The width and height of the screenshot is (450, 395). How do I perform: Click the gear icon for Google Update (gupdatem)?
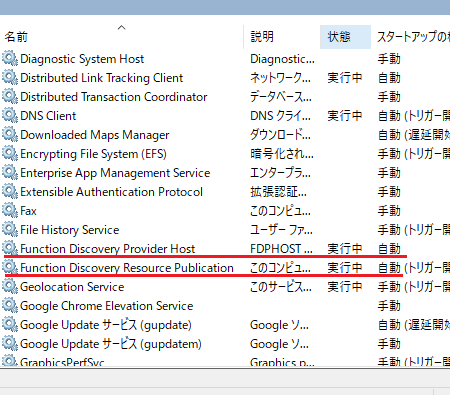click(x=10, y=344)
